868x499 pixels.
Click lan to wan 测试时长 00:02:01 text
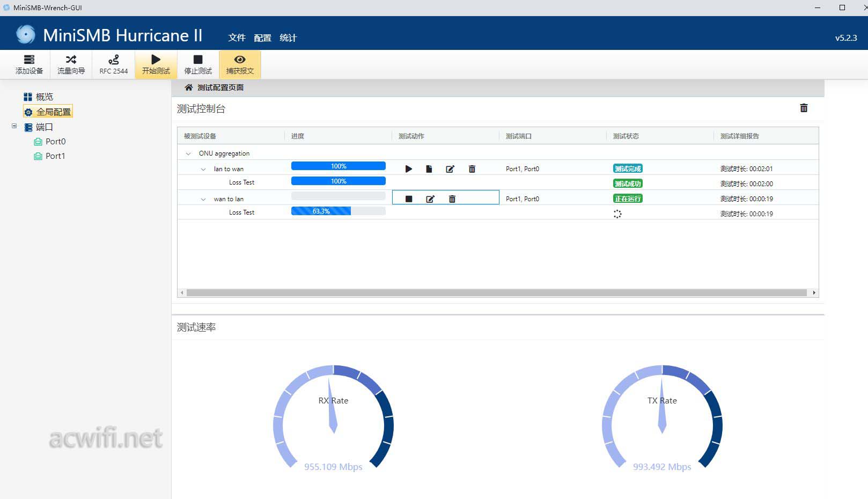(747, 169)
